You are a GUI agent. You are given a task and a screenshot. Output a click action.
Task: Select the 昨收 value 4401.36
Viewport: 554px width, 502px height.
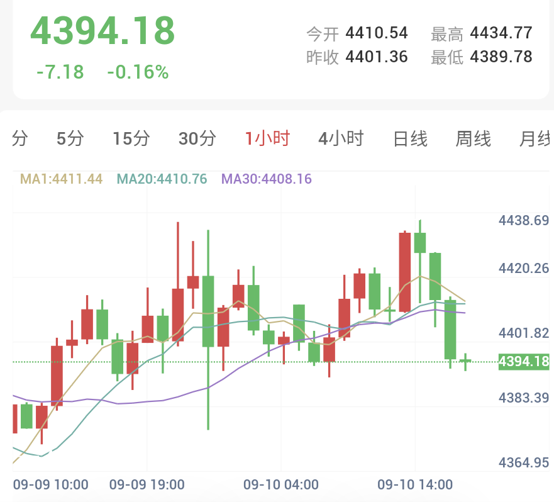coord(377,57)
